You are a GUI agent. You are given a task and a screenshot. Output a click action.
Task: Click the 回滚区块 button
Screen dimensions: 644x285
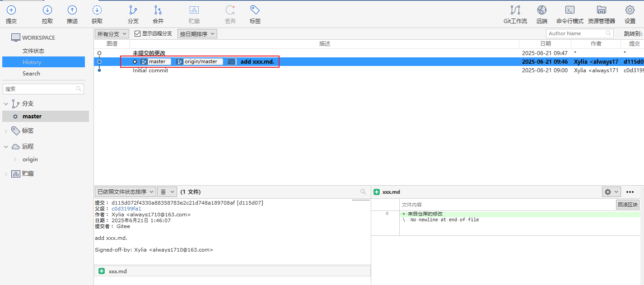click(627, 205)
